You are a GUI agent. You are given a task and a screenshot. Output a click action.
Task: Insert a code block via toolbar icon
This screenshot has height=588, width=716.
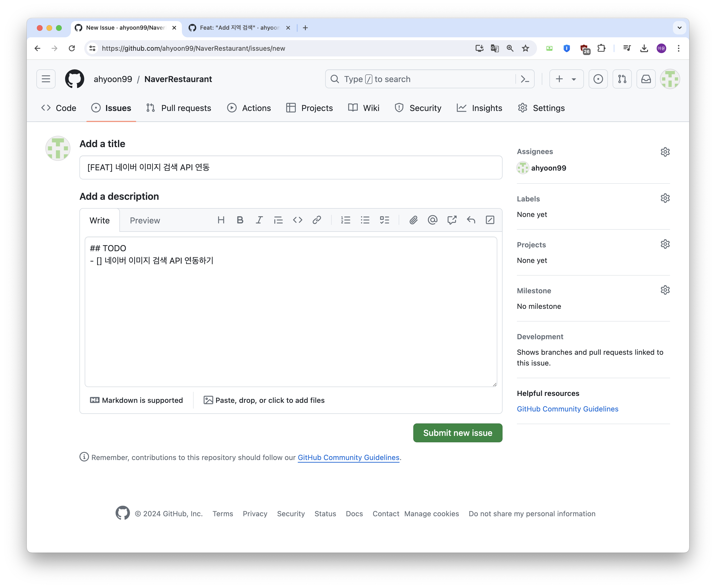coord(297,220)
